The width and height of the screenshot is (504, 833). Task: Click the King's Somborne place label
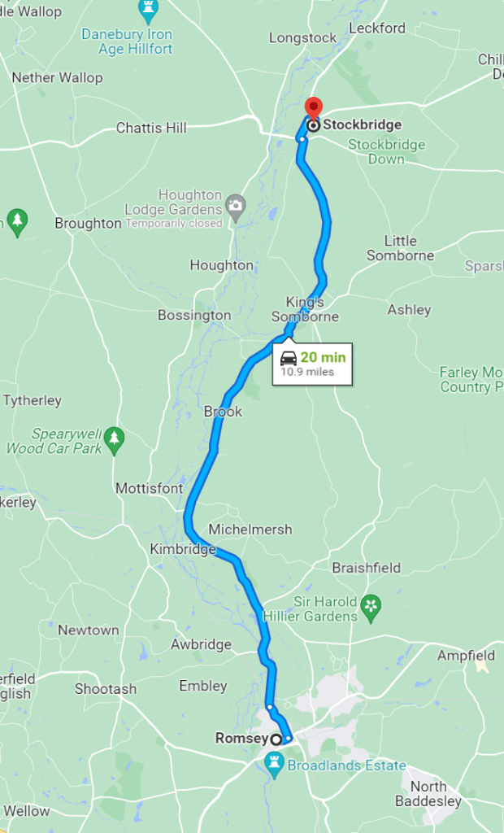[305, 309]
